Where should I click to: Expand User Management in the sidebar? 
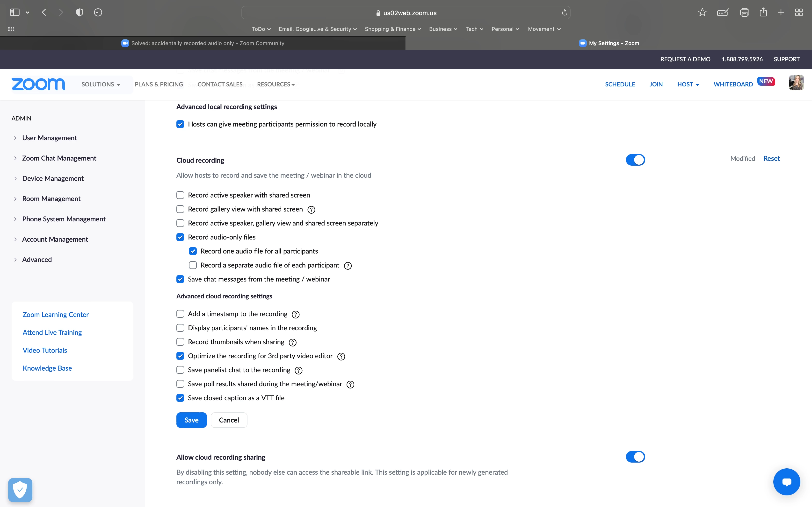(x=49, y=138)
